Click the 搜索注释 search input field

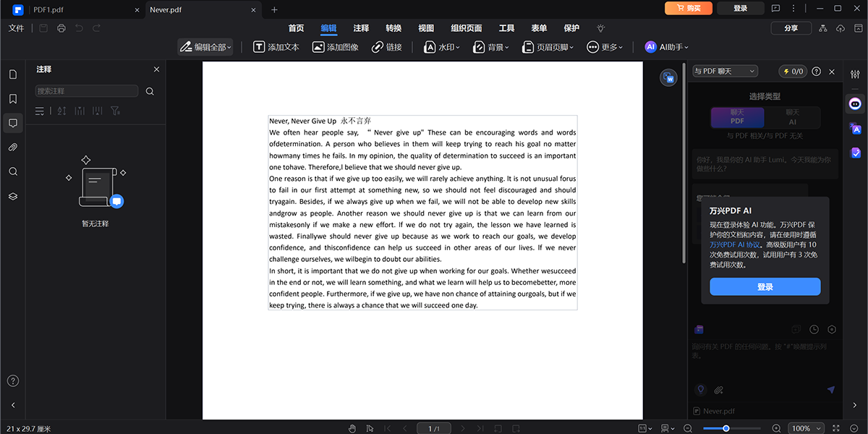tap(86, 91)
